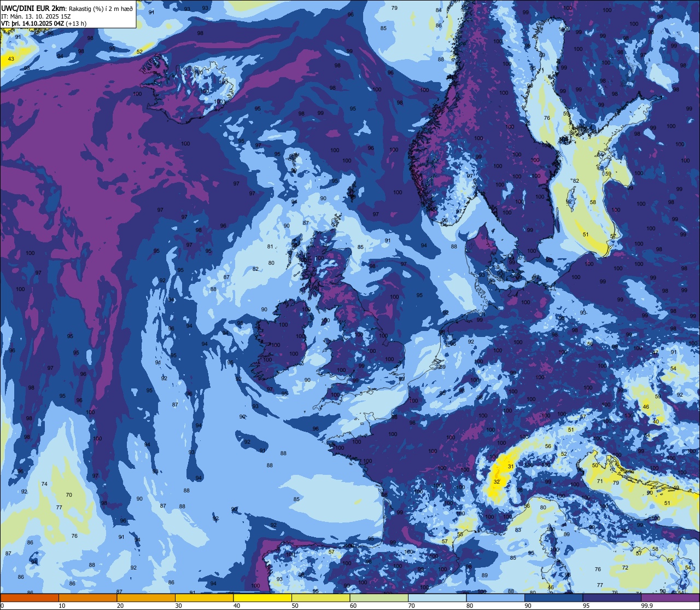
Task: Click the humidity value "32" in the yellow area
Action: tap(497, 482)
